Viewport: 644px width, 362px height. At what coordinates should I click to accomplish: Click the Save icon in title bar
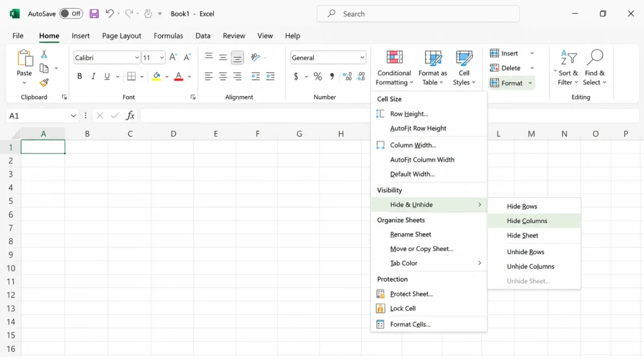94,14
